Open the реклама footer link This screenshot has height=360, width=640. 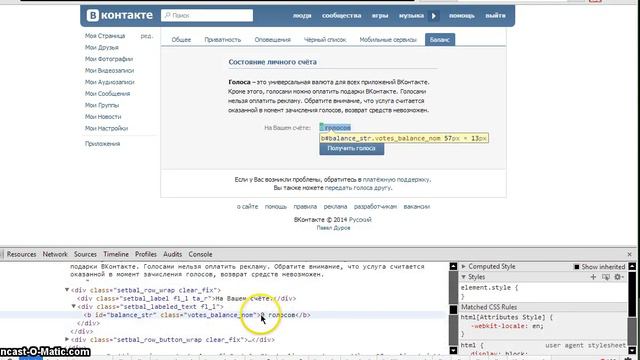[336, 207]
